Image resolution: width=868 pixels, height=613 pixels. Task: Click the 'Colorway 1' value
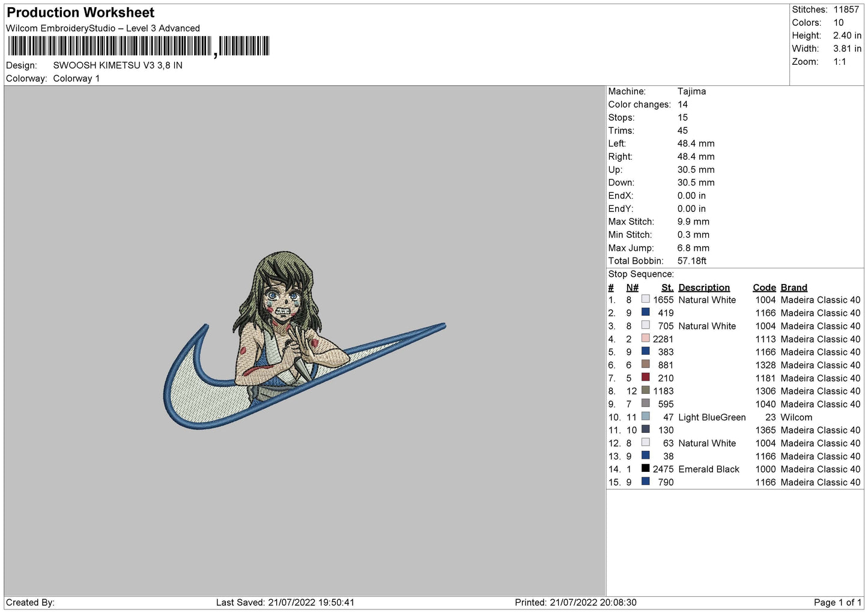[76, 79]
